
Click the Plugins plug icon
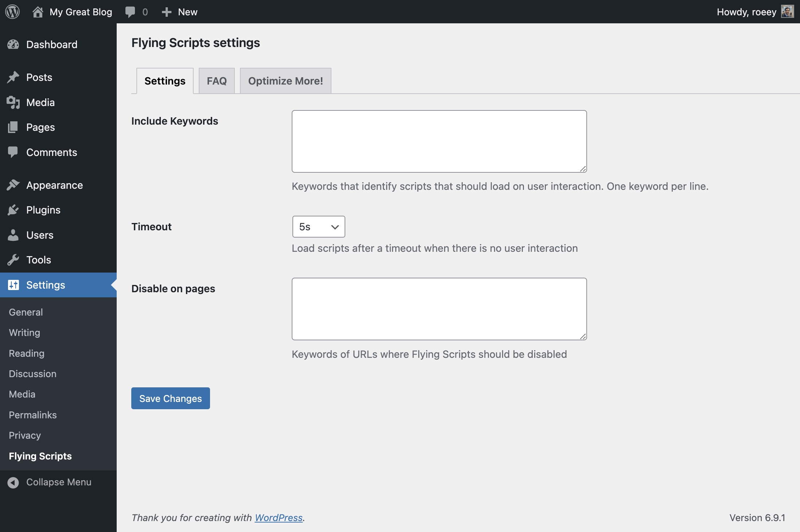[13, 210]
